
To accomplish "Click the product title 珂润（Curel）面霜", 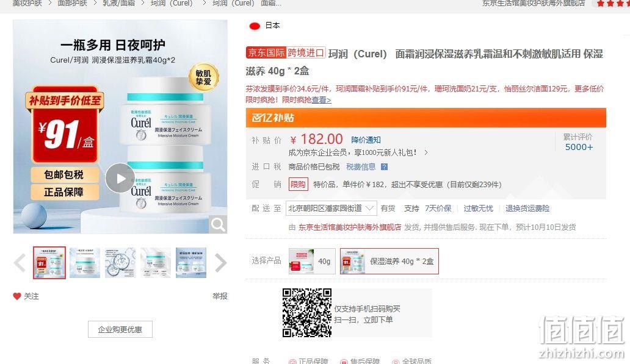I will (424, 62).
